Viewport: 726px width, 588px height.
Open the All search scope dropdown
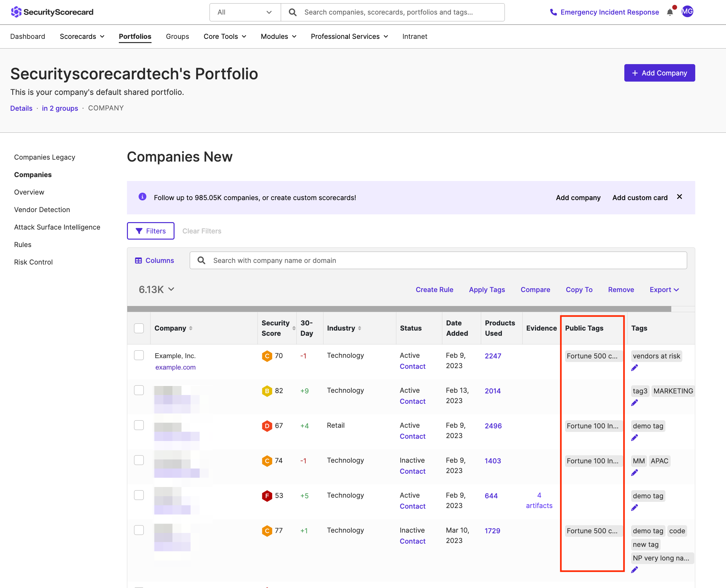click(245, 12)
